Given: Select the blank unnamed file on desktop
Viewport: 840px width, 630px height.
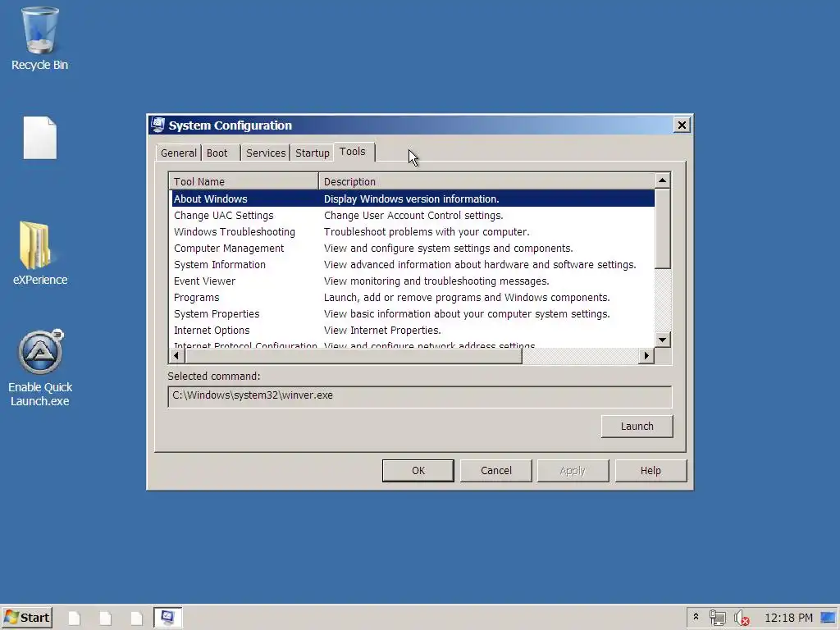Looking at the screenshot, I should coord(39,138).
